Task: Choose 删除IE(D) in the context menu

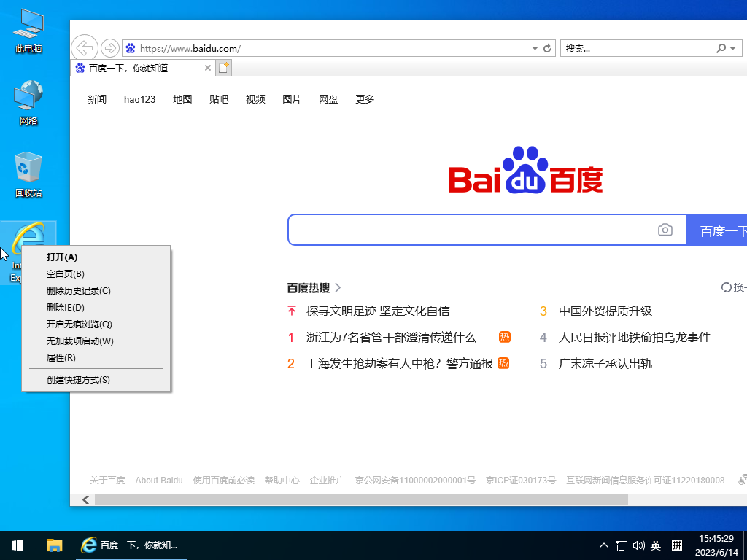Action: pyautogui.click(x=96, y=307)
